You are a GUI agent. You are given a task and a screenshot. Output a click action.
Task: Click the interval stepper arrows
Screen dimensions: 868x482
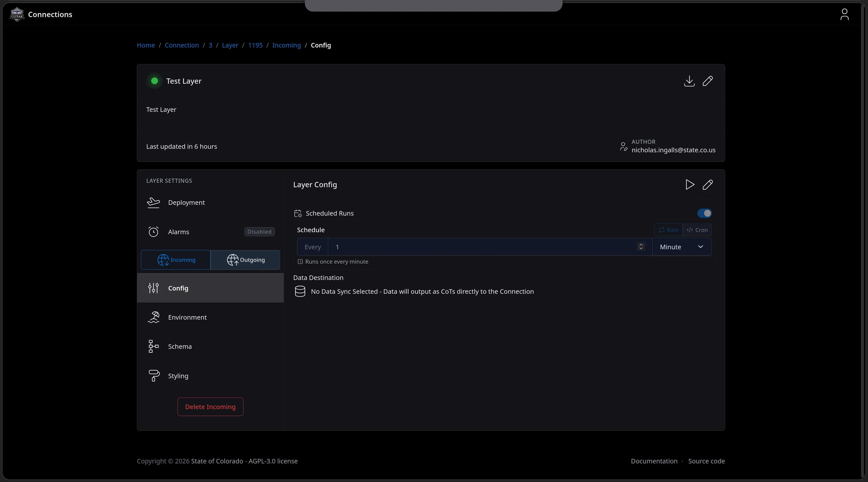tap(641, 247)
